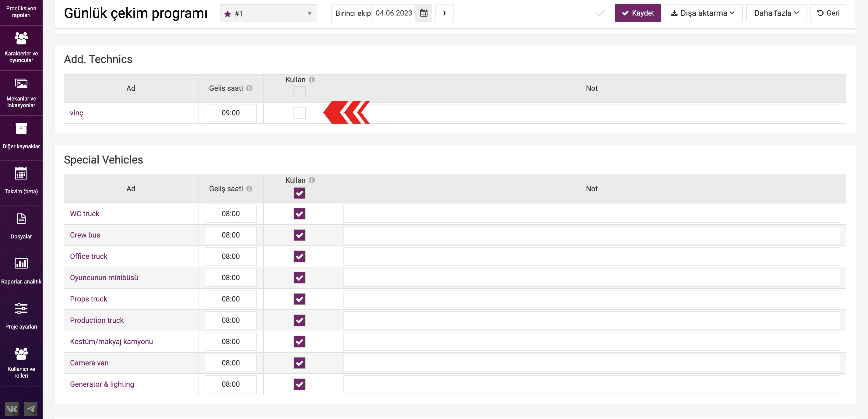Viewport: 868px width, 419px height.
Task: Open the Production truck link
Action: [97, 320]
